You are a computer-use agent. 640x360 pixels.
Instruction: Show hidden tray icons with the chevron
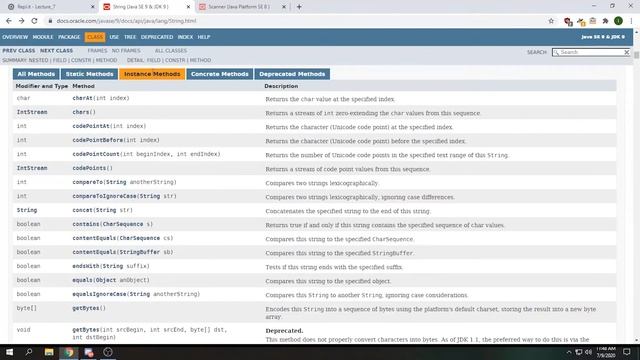click(569, 352)
